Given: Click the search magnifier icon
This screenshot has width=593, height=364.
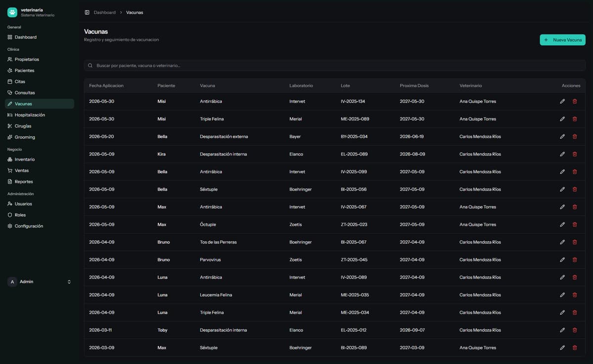Looking at the screenshot, I should tap(90, 65).
